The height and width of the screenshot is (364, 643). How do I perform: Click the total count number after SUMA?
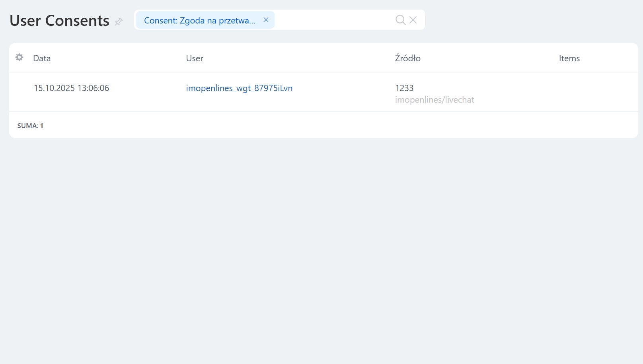[42, 126]
